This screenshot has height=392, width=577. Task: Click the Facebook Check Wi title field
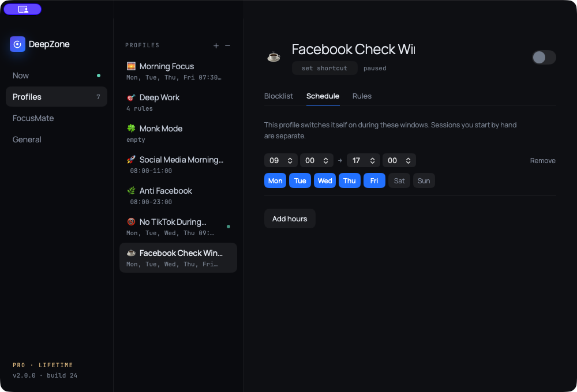click(x=353, y=49)
